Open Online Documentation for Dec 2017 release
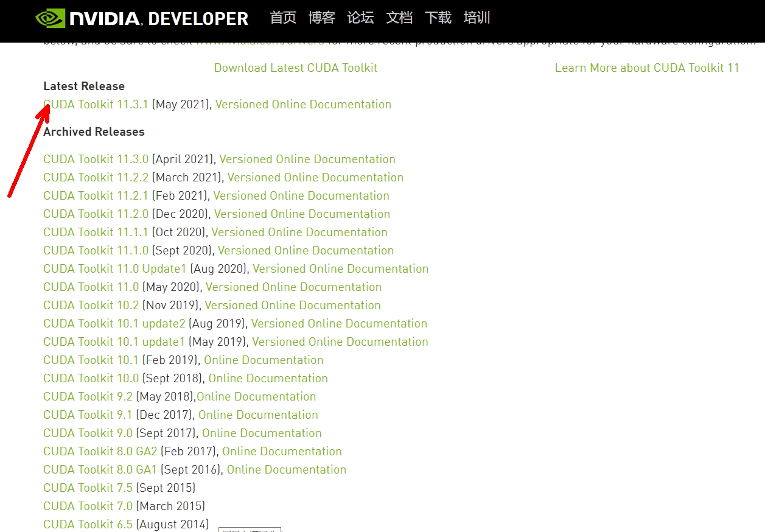This screenshot has width=765, height=532. click(258, 415)
